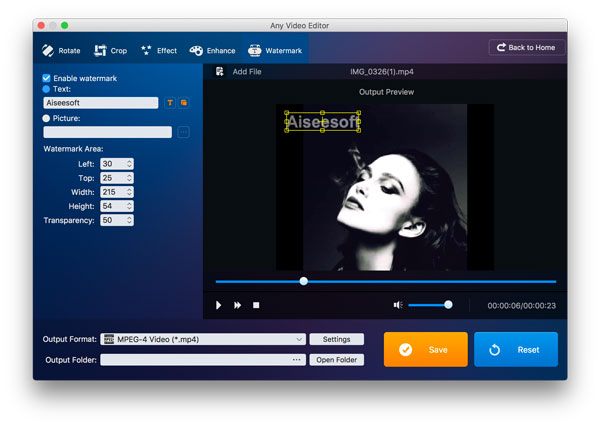
Task: Mute audio with the speaker icon
Action: pos(398,305)
